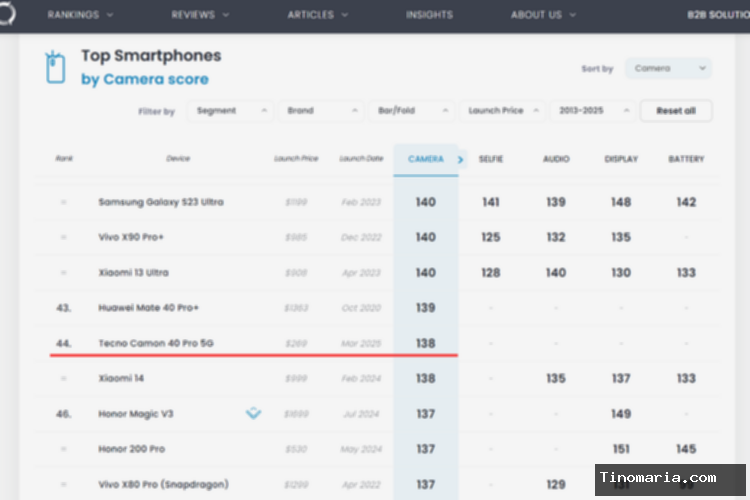Sort by the AUDIO column
The height and width of the screenshot is (500, 750).
click(x=556, y=159)
